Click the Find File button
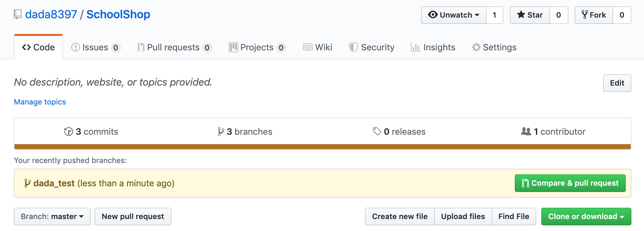Viewport: 644px width, 231px height. 514,217
